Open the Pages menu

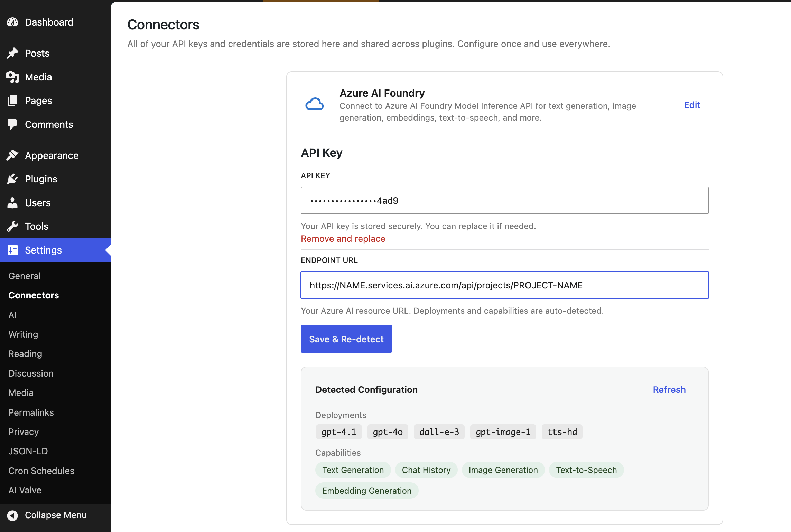55,101
